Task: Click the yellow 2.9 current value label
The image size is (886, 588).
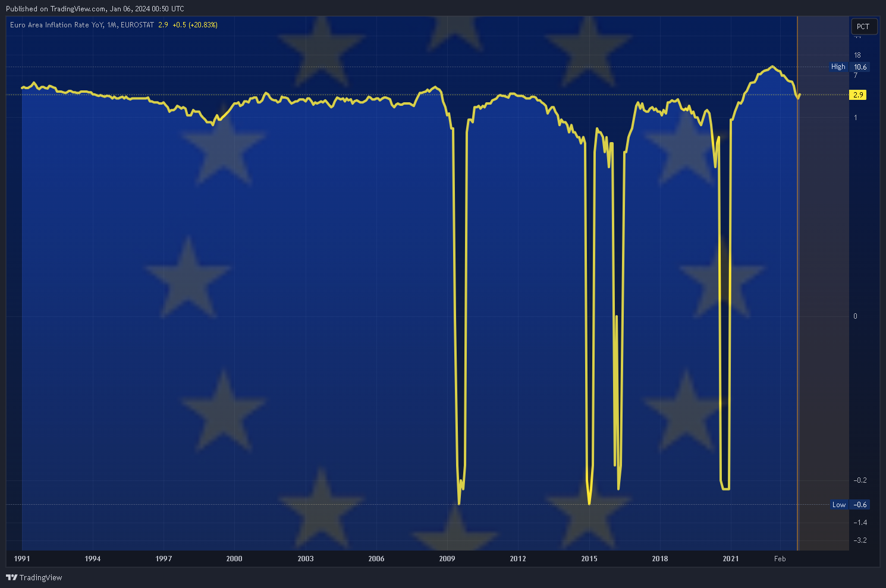Action: (x=858, y=95)
